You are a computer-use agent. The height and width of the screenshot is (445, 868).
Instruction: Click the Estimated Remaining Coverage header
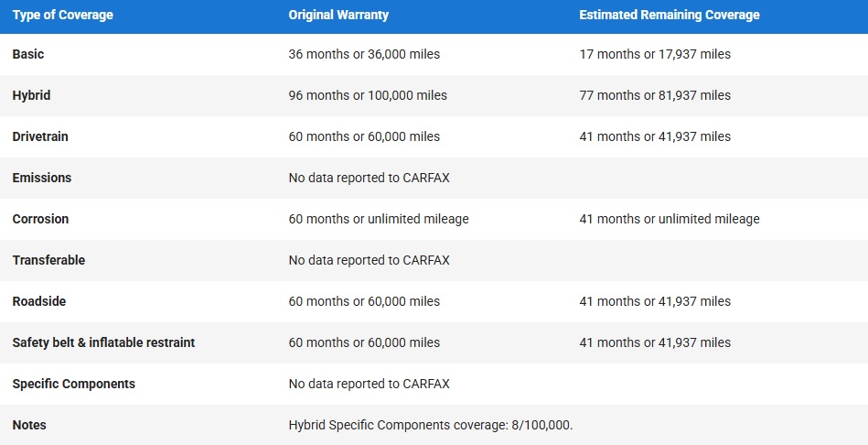670,15
